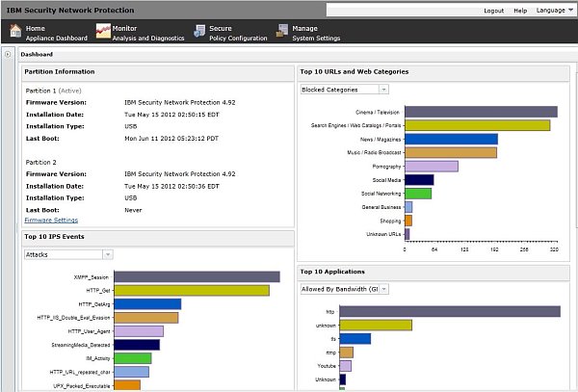Click the Unknown URLs label
Viewport: 578px width, 392px height.
[383, 234]
